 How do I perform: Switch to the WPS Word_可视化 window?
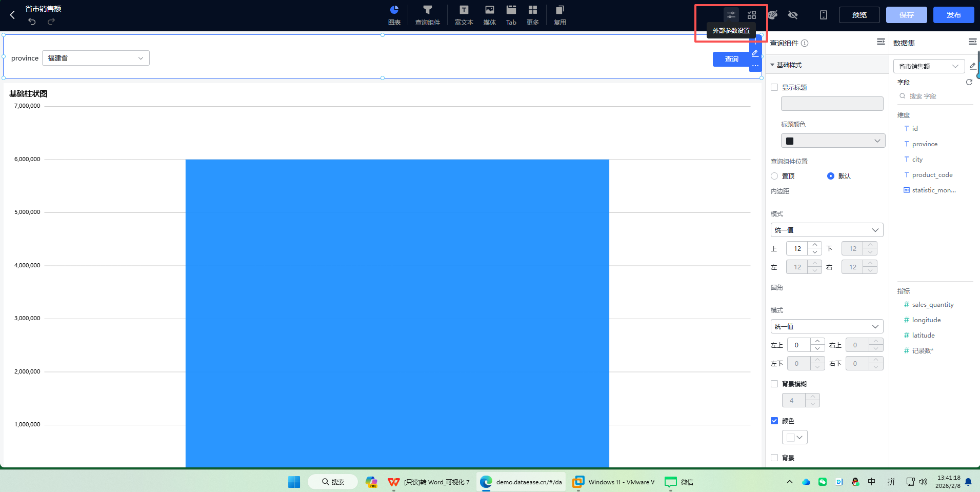click(429, 482)
